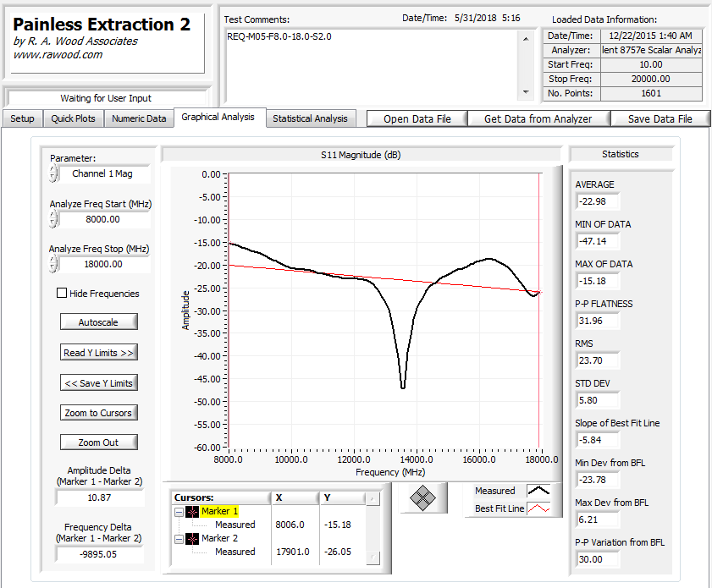
Task: Click the Amplitude Delta value 10.87
Action: (x=99, y=497)
